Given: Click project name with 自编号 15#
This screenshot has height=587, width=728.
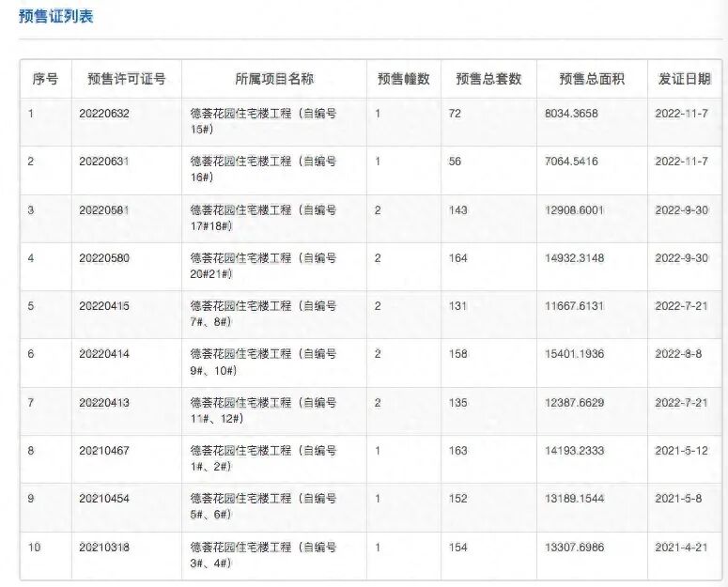Looking at the screenshot, I should [263, 121].
